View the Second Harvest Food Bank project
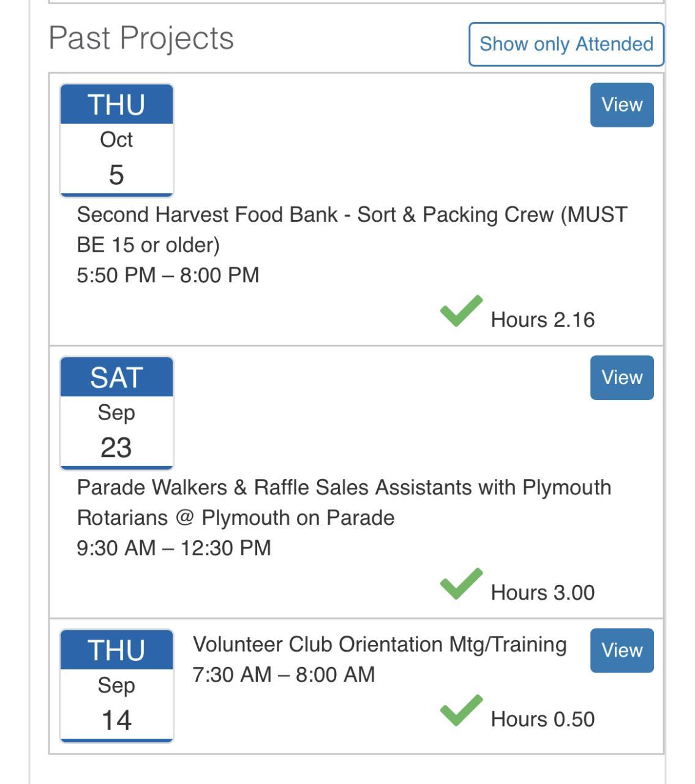 (622, 105)
